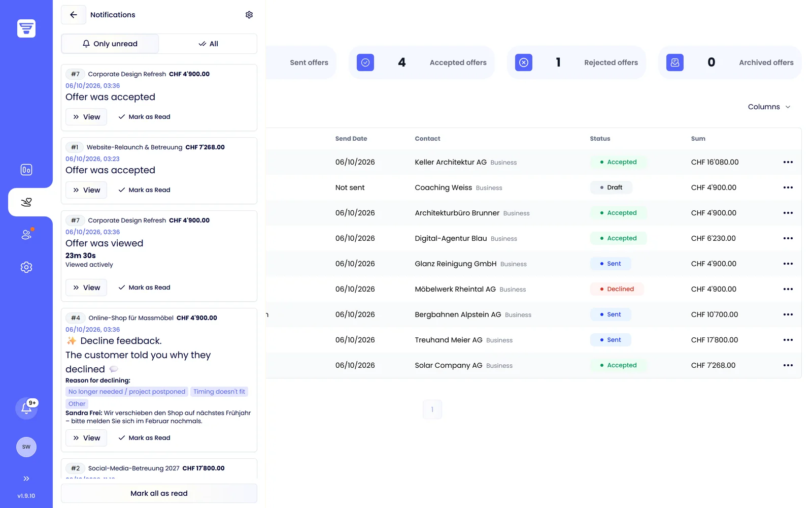Screen dimensions: 812x508
Task: Open the settings gear in the sidebar
Action: 26,267
